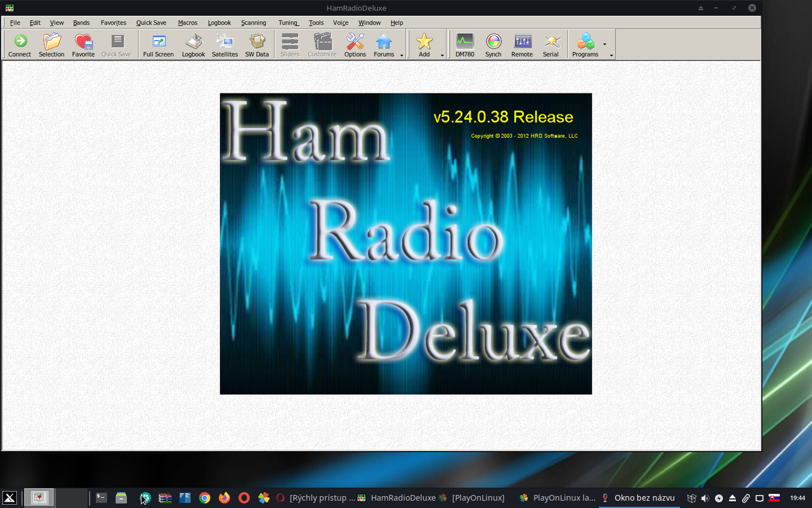Open the SW Data tool
The image size is (812, 508).
tap(257, 45)
